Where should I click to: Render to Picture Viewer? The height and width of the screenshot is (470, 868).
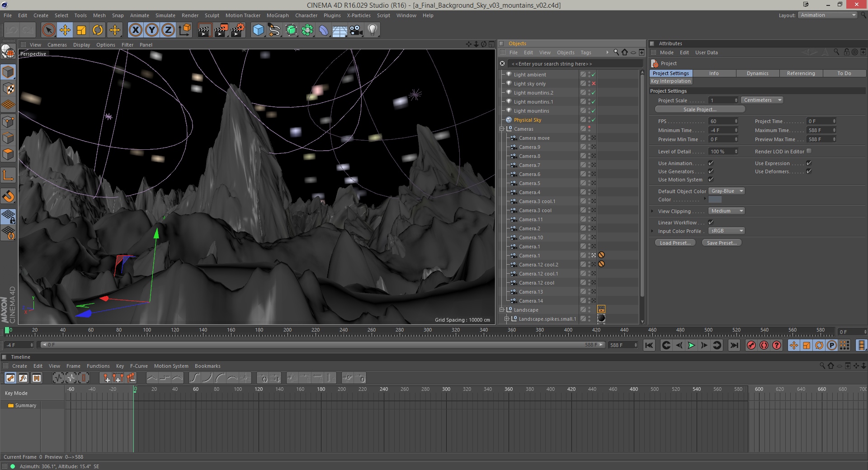point(221,30)
